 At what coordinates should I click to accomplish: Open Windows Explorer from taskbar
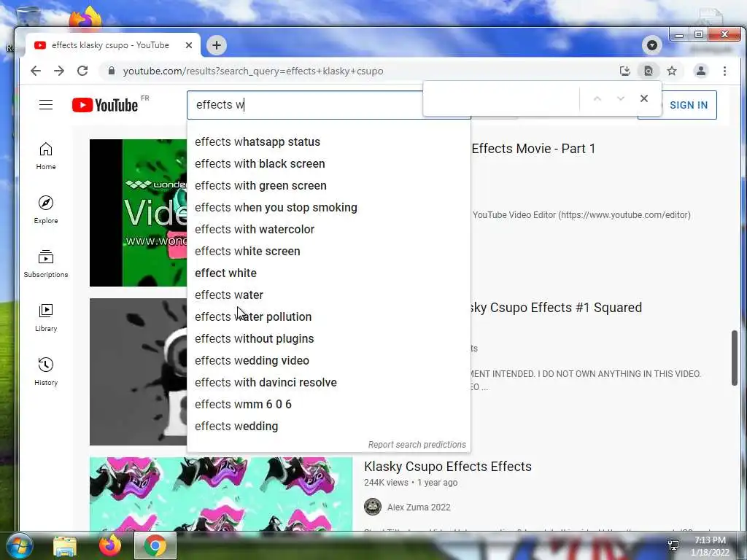[x=65, y=546]
